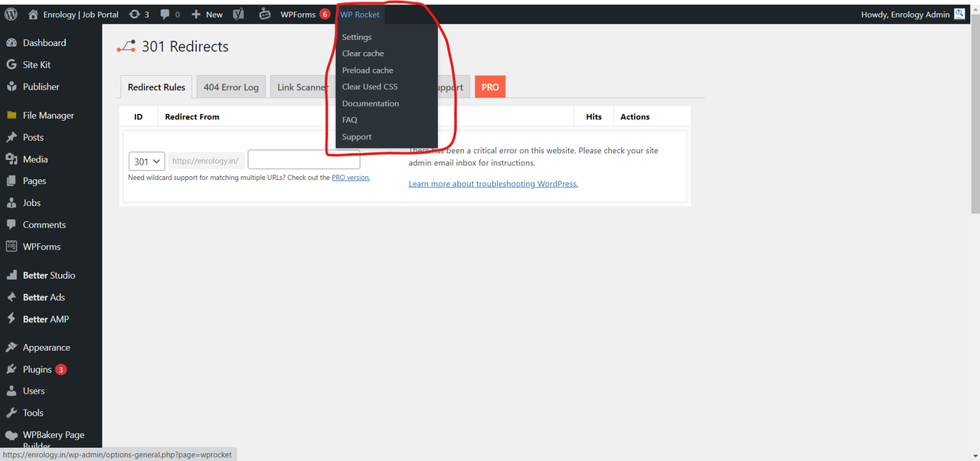The width and height of the screenshot is (980, 461).
Task: Open the 404 Error Log tab
Action: pyautogui.click(x=231, y=87)
